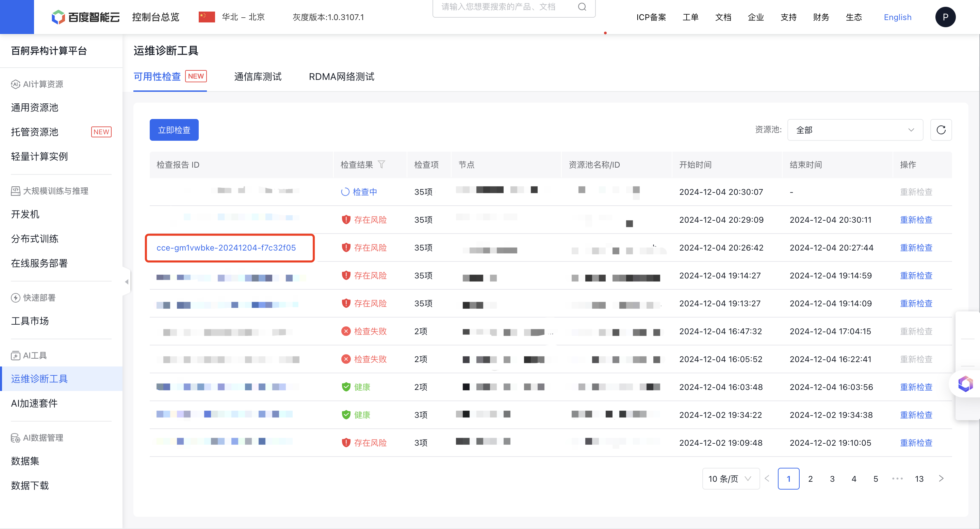Open 通用资源池 in sidebar

35,107
